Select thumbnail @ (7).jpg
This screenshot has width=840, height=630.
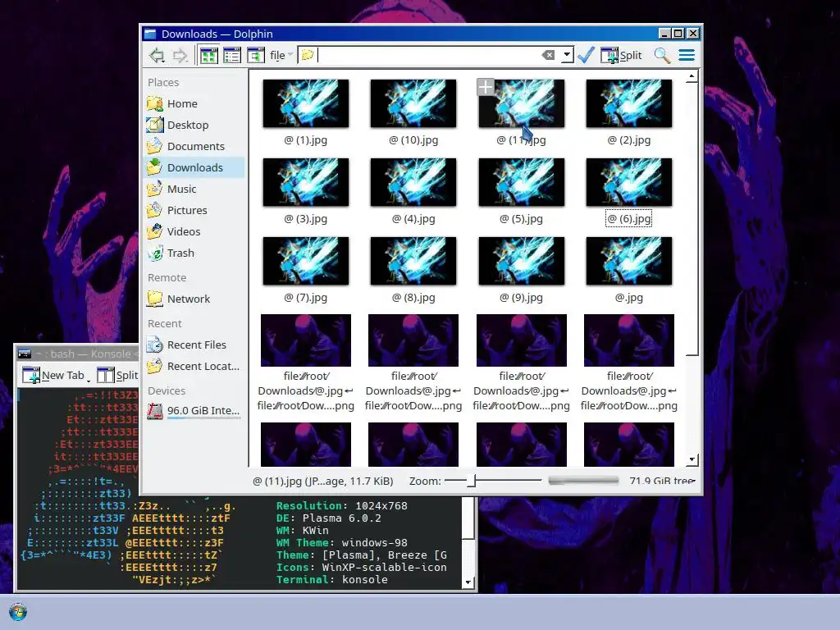(305, 261)
